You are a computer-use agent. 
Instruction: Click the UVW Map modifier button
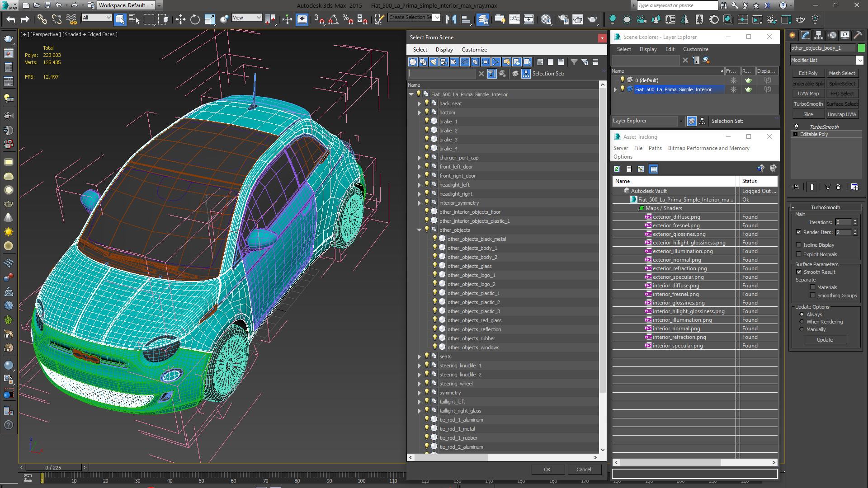coord(808,94)
